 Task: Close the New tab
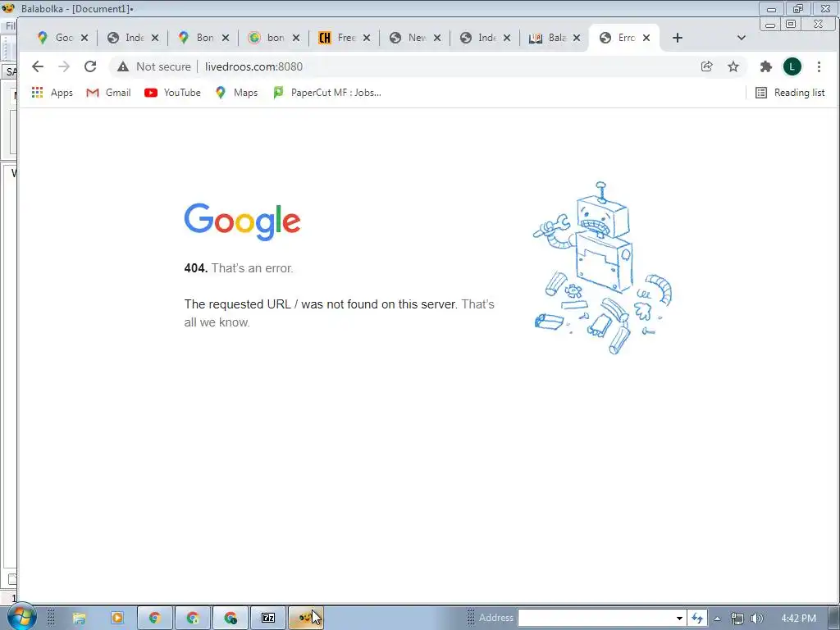437,38
